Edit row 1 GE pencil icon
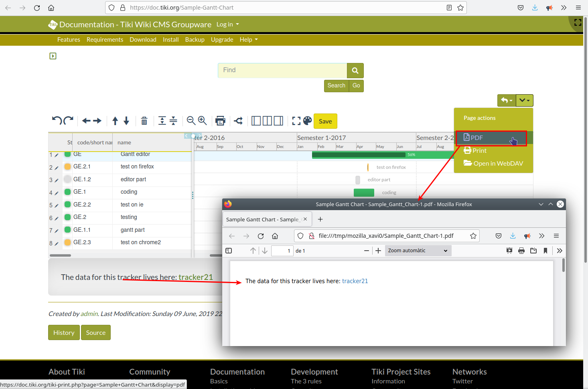 pyautogui.click(x=57, y=155)
